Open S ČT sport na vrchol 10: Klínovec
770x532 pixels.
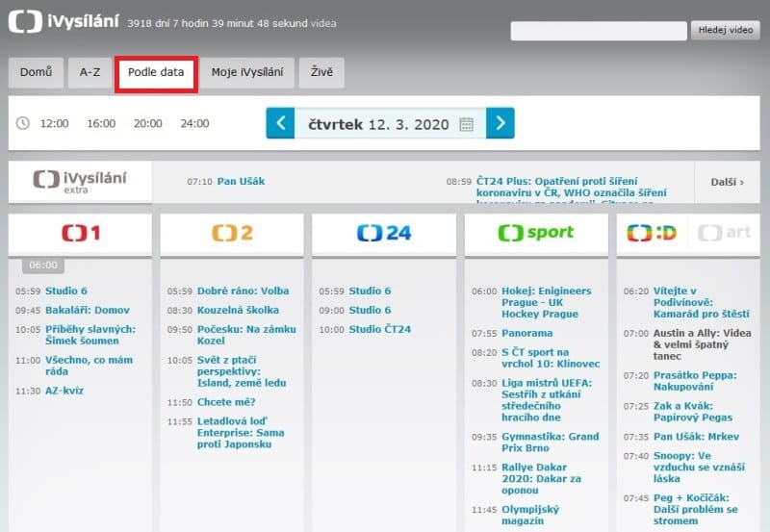tap(551, 358)
